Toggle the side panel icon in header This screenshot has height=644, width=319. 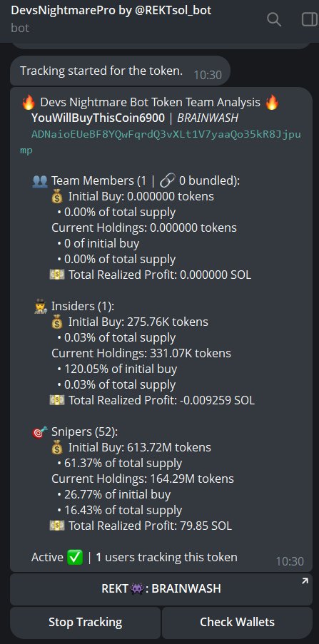tap(310, 19)
